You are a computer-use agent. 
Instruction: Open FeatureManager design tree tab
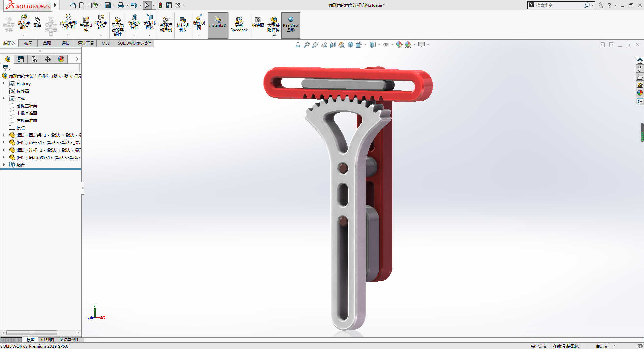tap(7, 59)
